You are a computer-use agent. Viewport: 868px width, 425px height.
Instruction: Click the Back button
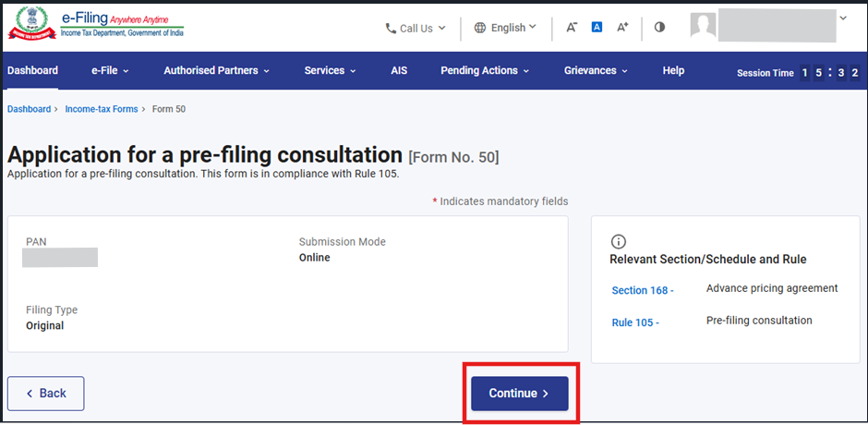46,394
